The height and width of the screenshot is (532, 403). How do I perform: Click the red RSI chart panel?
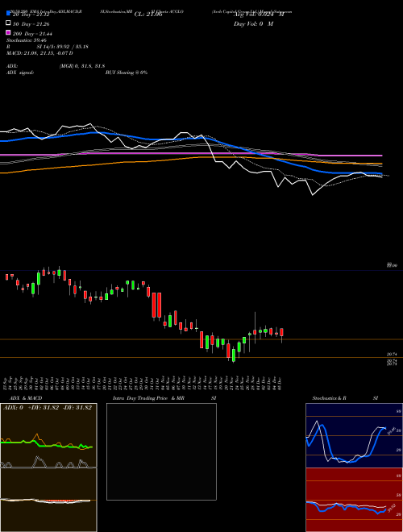pos(354,500)
